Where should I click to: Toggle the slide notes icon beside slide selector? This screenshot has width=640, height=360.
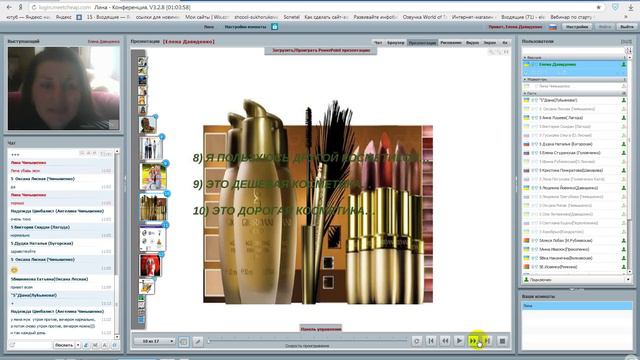point(184,341)
